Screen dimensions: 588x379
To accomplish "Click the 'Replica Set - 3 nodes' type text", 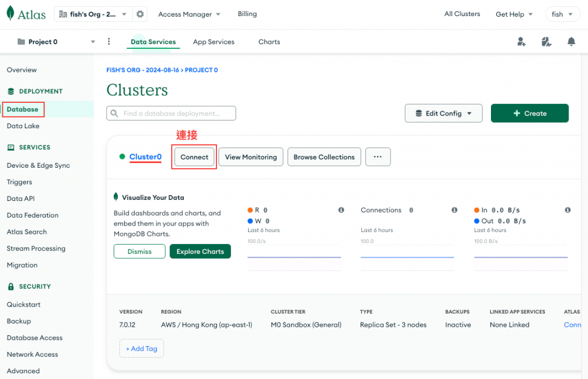I will coord(393,324).
